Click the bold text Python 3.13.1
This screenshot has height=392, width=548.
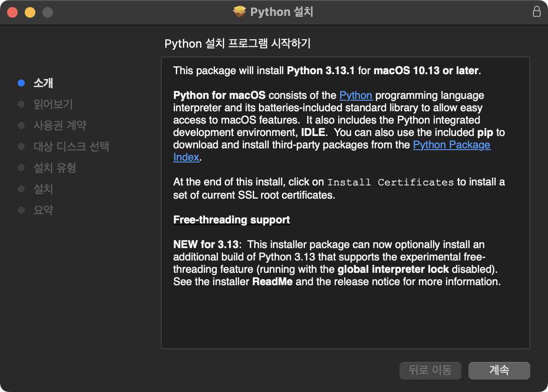(x=321, y=71)
